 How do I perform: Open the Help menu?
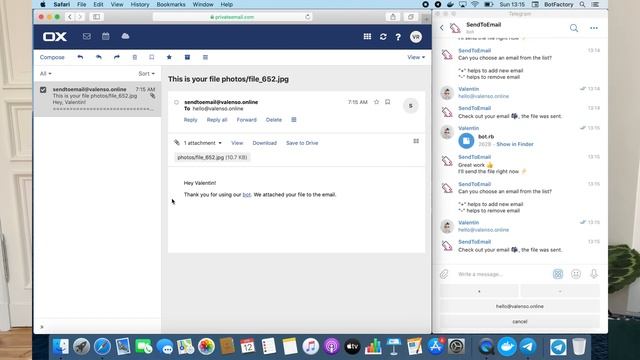point(227,4)
